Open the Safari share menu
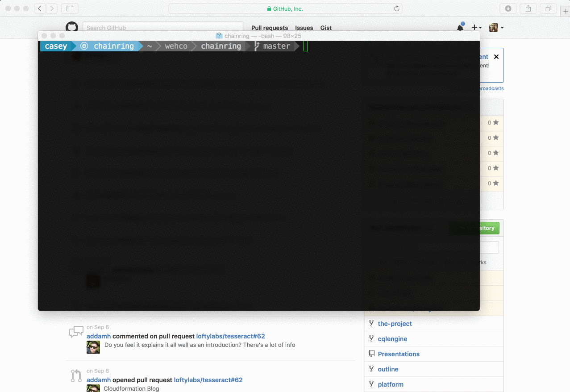Viewport: 570px width, 392px height. [528, 8]
